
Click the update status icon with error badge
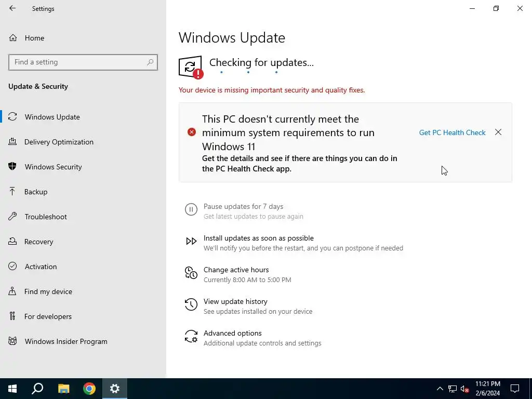click(191, 67)
